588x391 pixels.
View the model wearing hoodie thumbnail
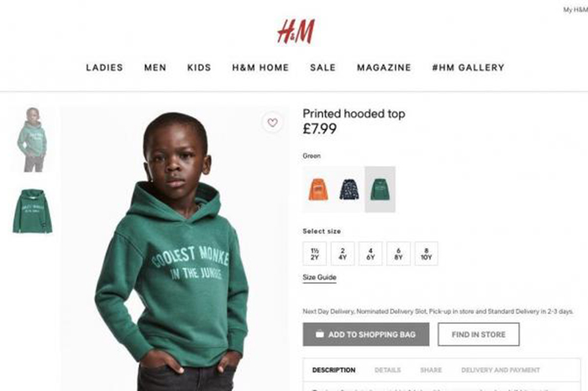[32, 139]
